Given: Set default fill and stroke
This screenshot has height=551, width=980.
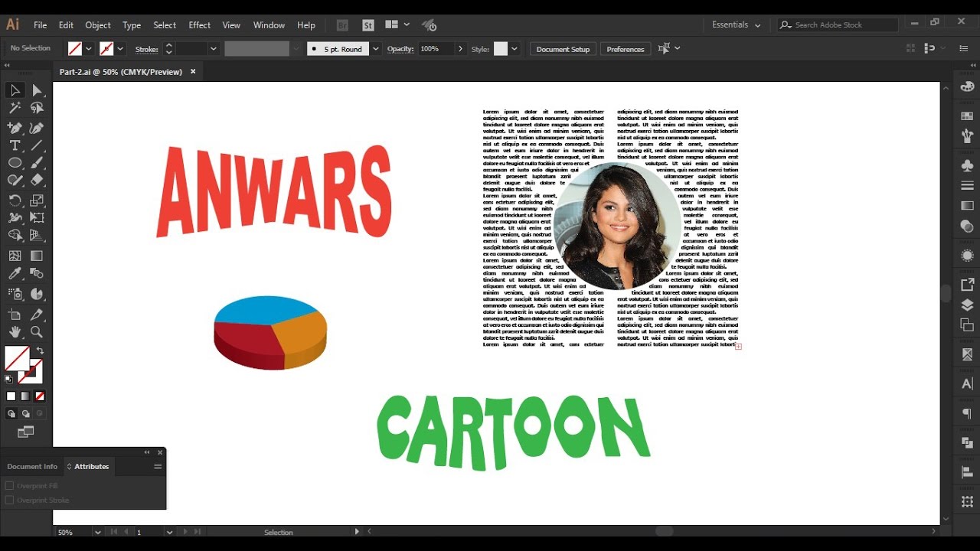Looking at the screenshot, I should click(8, 379).
